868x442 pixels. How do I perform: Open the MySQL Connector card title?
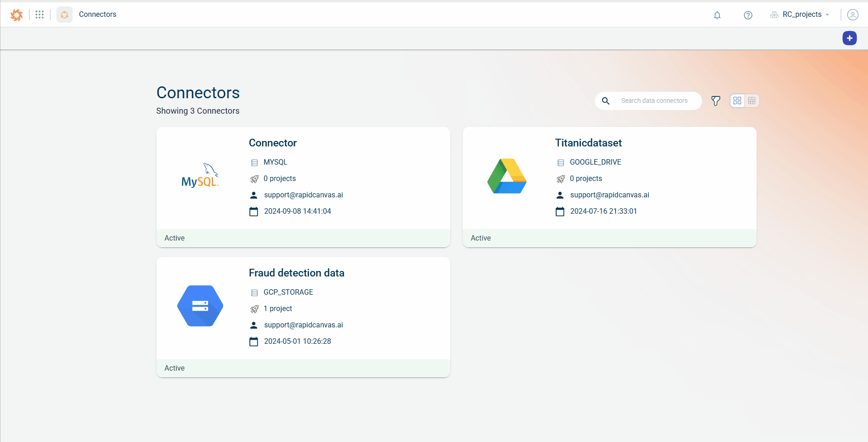(273, 143)
